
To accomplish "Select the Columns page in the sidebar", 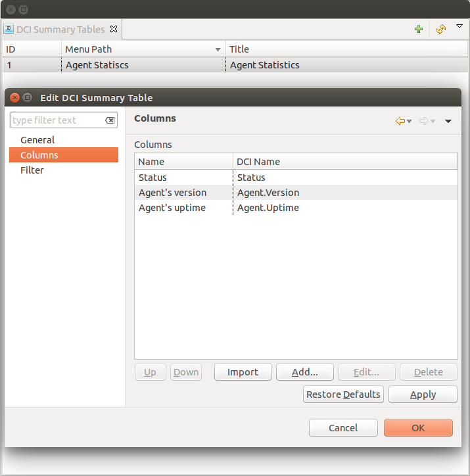I will click(x=64, y=155).
